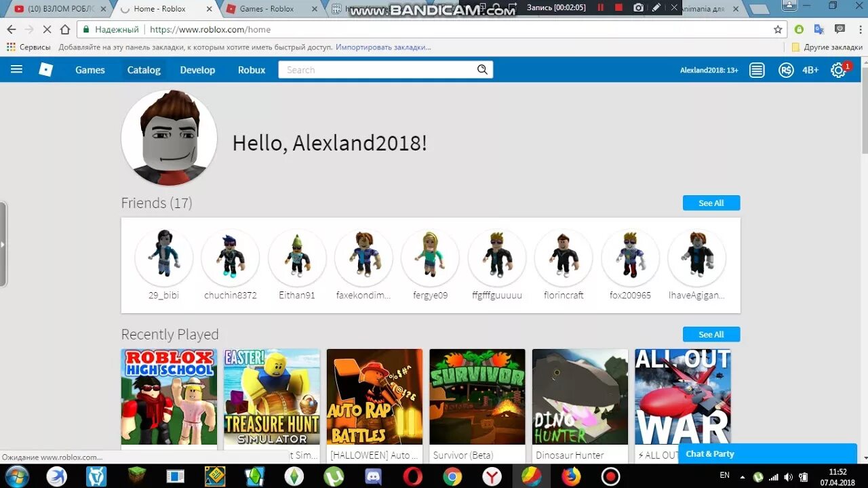Screen dimensions: 868x488
Task: Open Roblox High School game thumbnail
Action: [169, 396]
